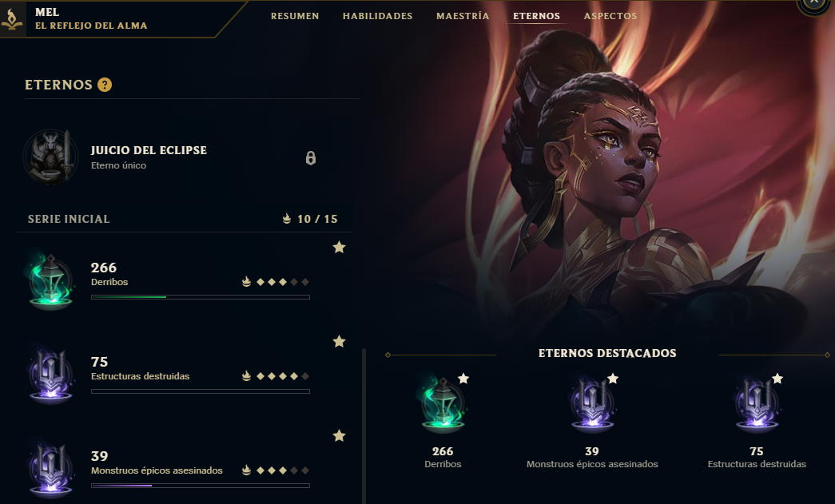This screenshot has width=835, height=504.
Task: Toggle the featured star for Monstruos épicos asesinados
Action: click(339, 436)
